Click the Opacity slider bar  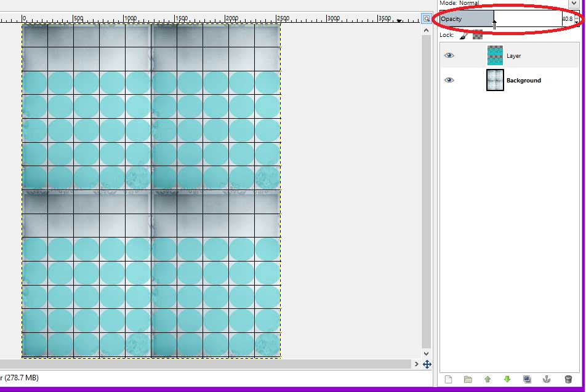[x=501, y=18]
